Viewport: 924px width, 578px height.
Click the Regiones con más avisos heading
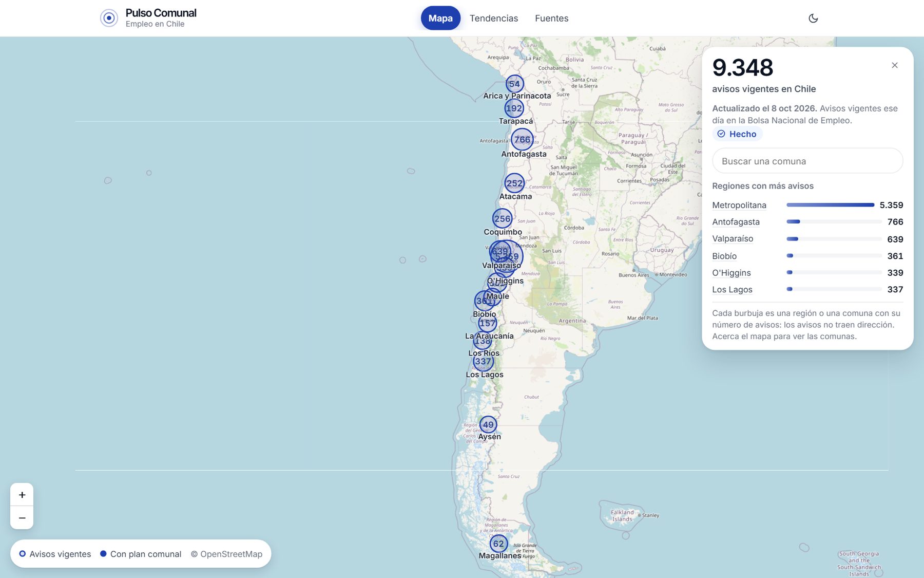pos(763,186)
